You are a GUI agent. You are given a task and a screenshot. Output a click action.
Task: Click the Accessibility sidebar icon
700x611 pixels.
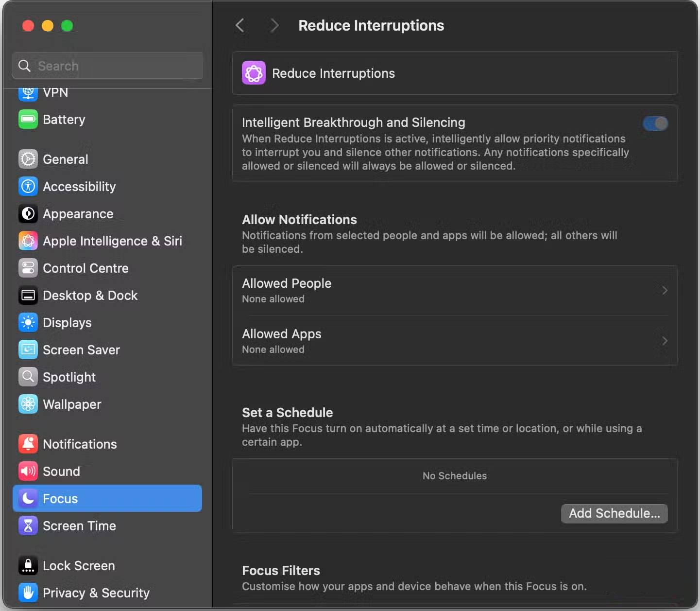click(x=28, y=186)
